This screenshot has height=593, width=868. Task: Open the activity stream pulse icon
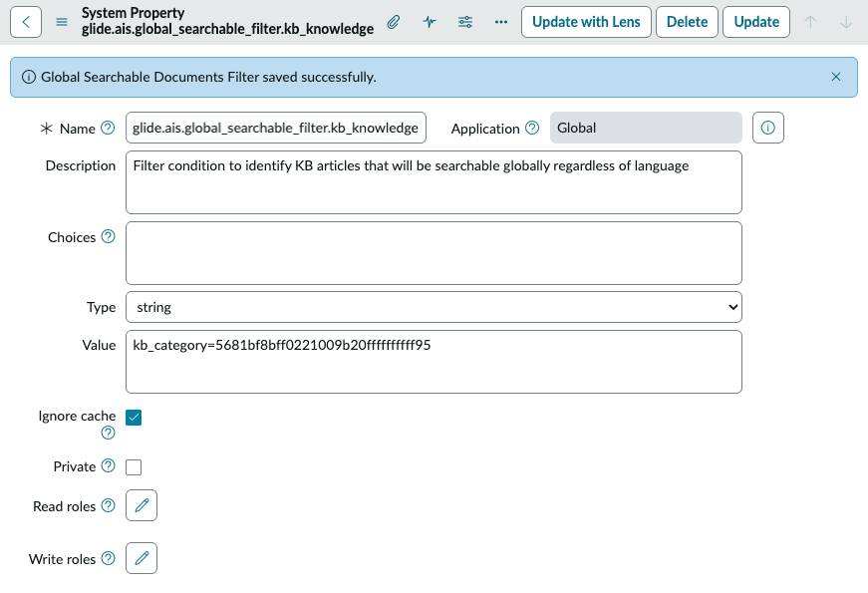[x=430, y=22]
